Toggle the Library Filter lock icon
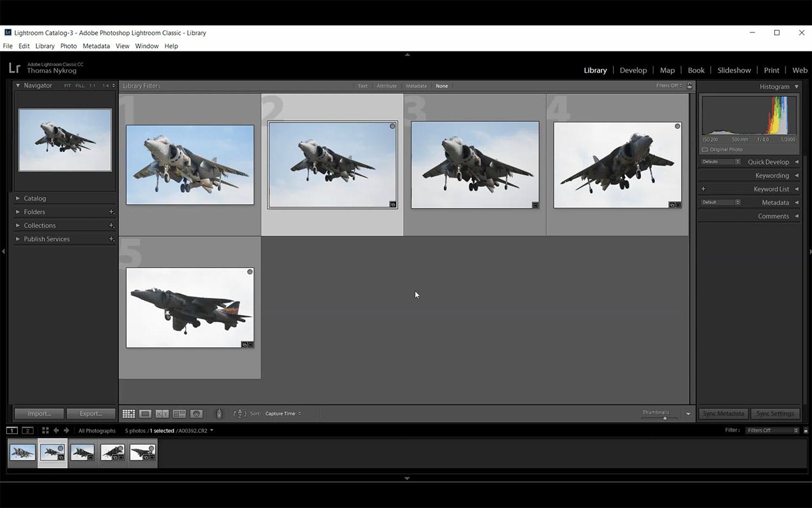The image size is (812, 508). coord(689,86)
